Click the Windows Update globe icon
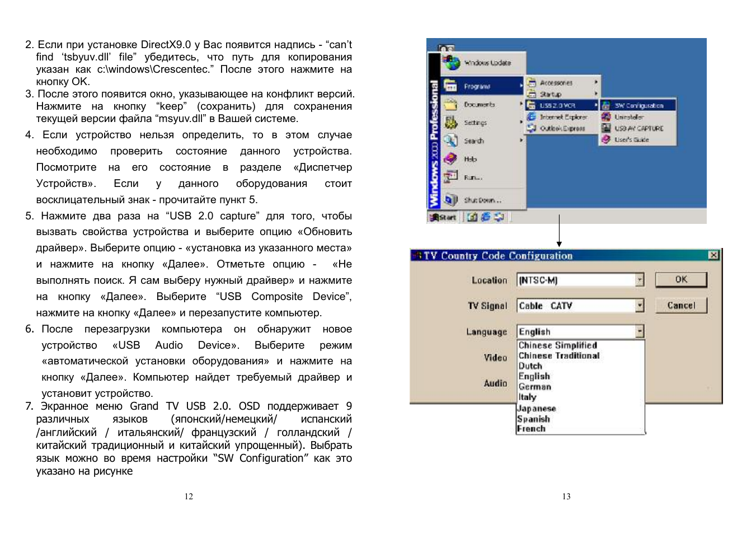 (451, 62)
